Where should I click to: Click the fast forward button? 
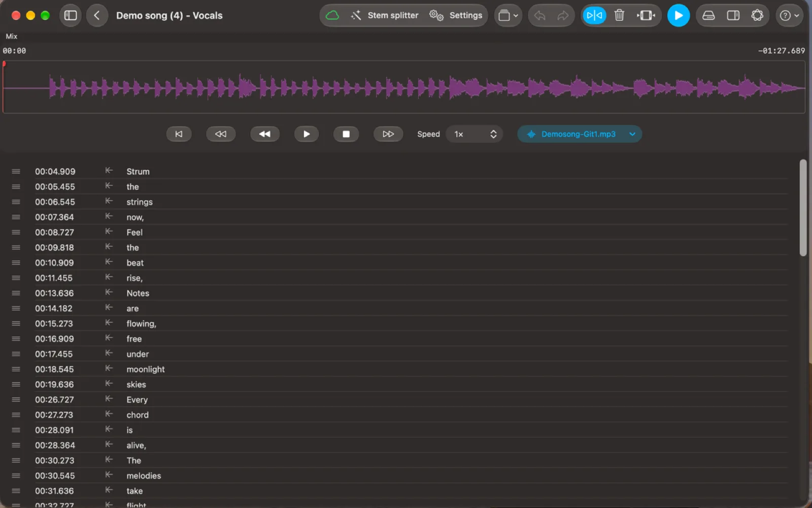[388, 134]
